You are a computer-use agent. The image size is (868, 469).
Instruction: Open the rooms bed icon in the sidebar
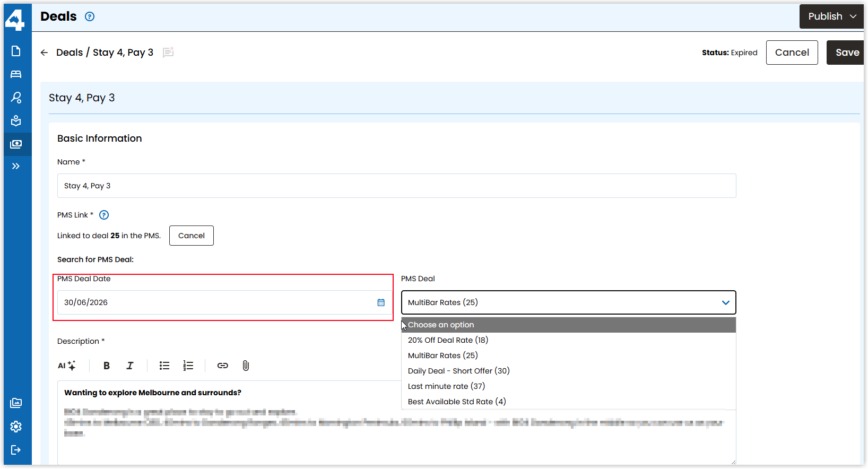click(16, 74)
